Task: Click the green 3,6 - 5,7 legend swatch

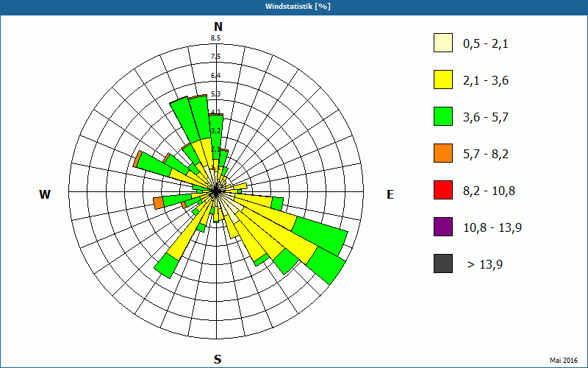Action: tap(443, 116)
